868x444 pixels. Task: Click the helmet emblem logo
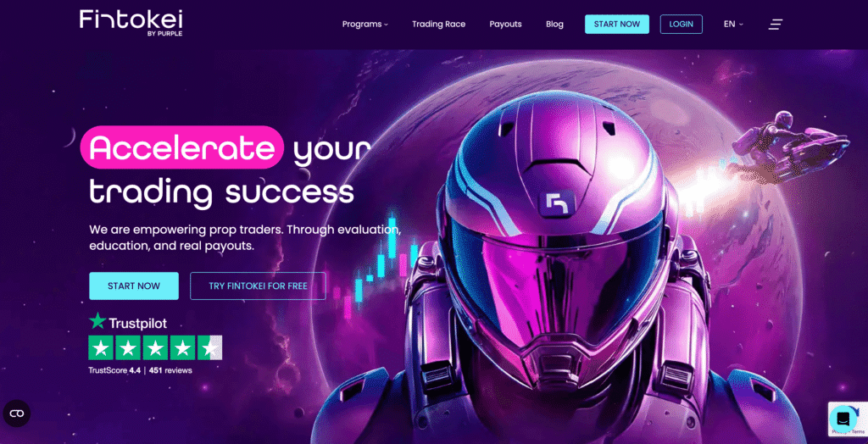[x=558, y=203]
